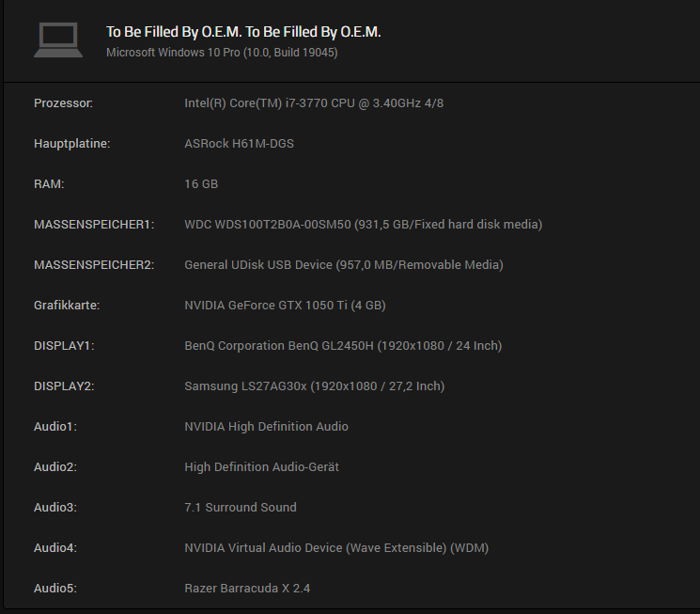The height and width of the screenshot is (614, 700).
Task: Click the laptop computer icon
Action: (58, 39)
